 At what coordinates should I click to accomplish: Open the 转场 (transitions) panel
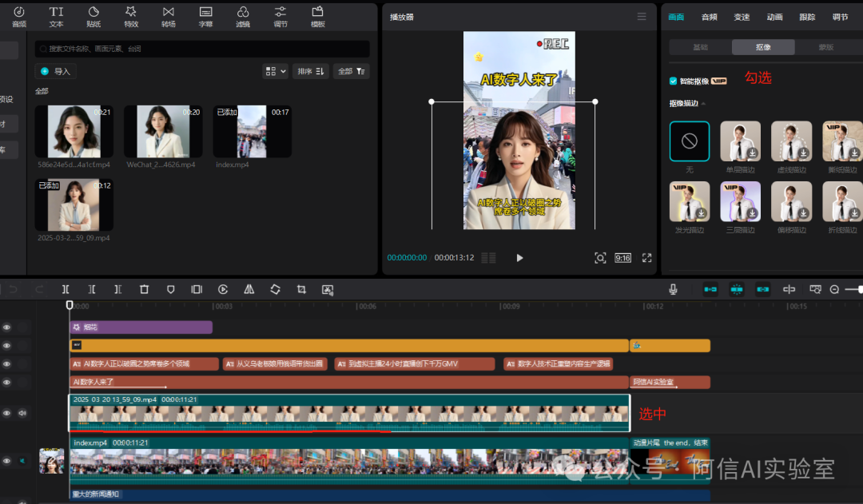(x=168, y=16)
